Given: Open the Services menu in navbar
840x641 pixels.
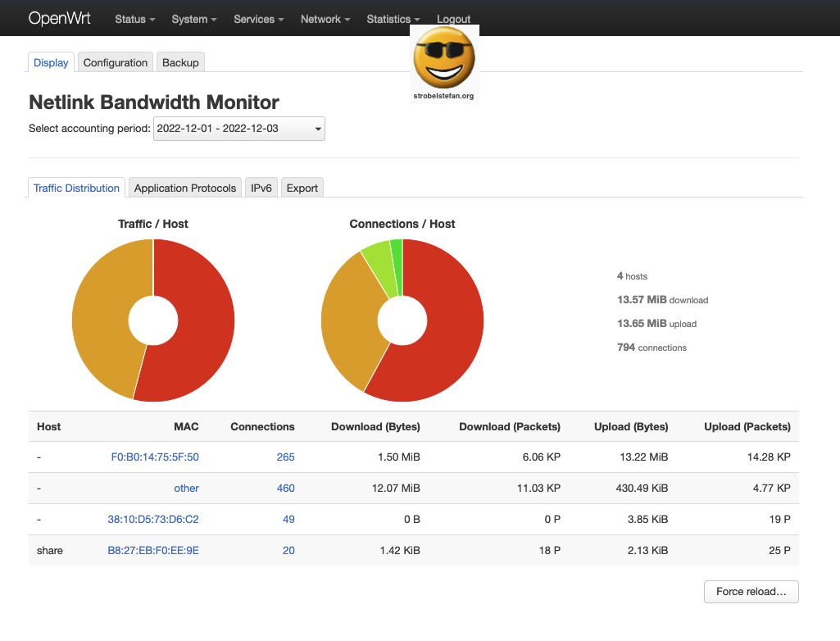Looking at the screenshot, I should point(258,19).
